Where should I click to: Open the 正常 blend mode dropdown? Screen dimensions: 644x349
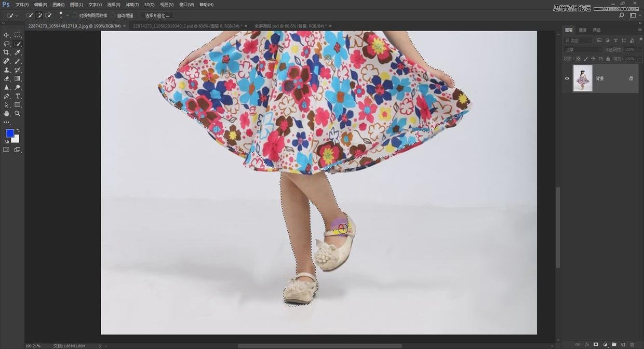(582, 50)
